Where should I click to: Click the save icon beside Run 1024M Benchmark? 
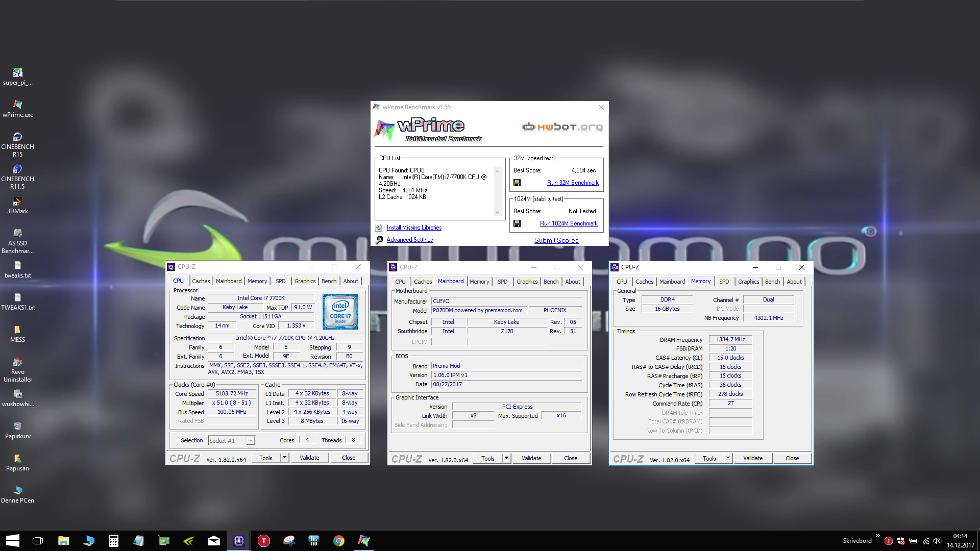click(517, 223)
